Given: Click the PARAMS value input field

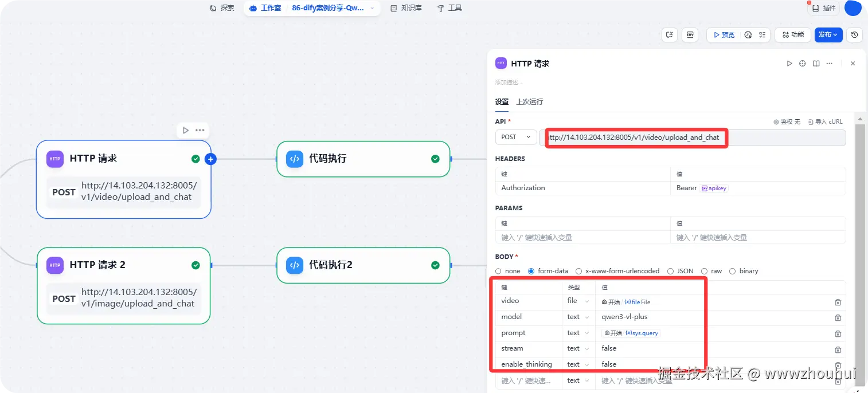Looking at the screenshot, I should [x=758, y=237].
